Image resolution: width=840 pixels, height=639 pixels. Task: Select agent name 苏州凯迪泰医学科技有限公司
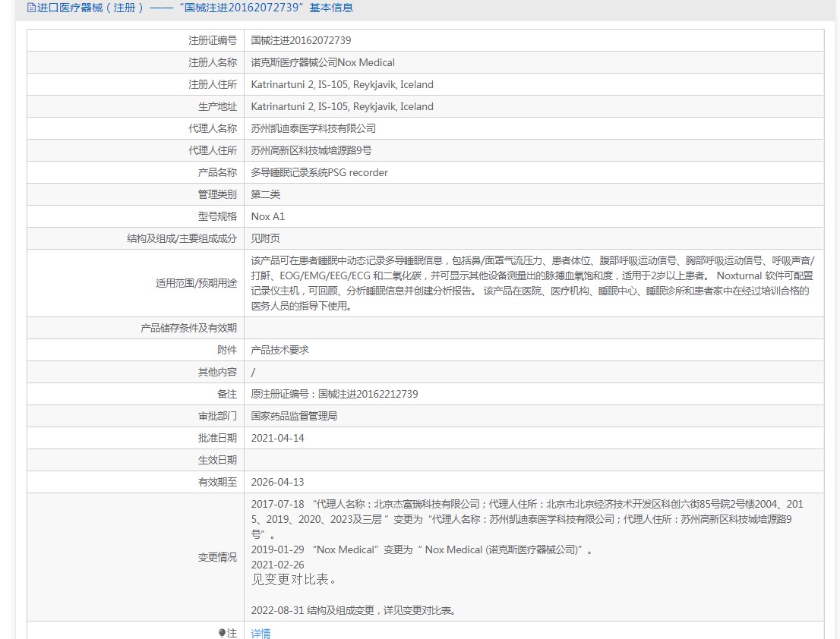313,128
